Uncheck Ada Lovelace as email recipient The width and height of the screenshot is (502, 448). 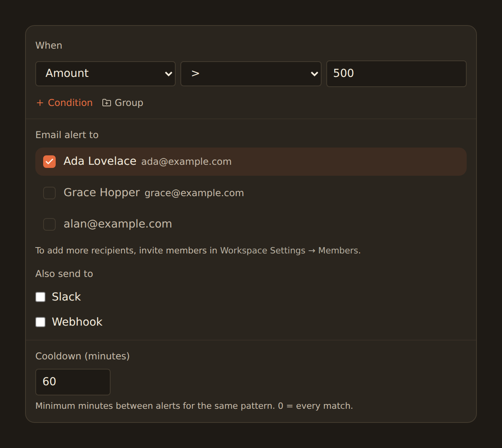(x=49, y=162)
